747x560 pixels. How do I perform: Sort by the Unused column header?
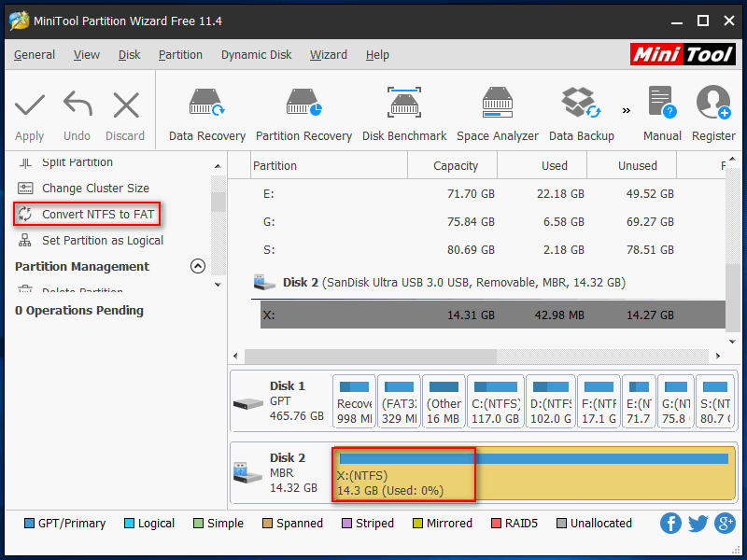tap(632, 166)
